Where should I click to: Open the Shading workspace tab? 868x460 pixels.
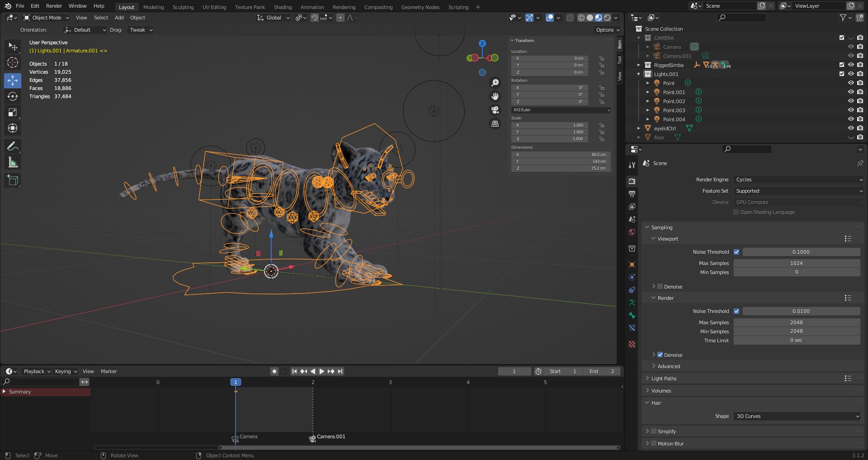(283, 7)
